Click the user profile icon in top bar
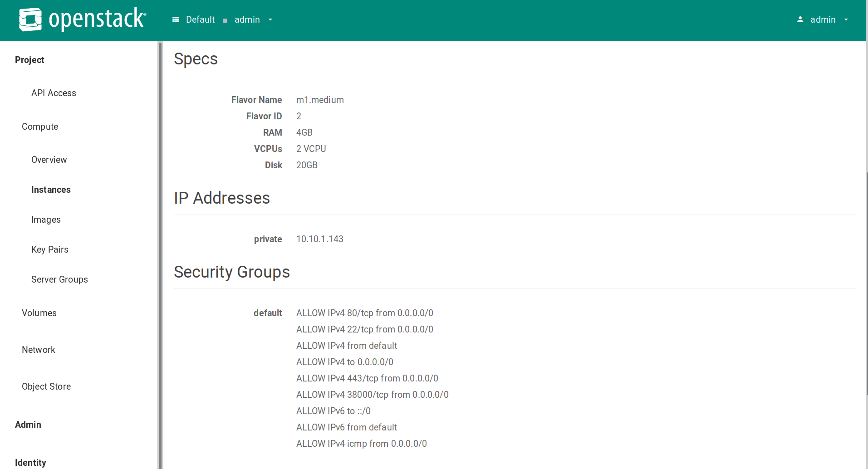The width and height of the screenshot is (868, 469). [799, 20]
